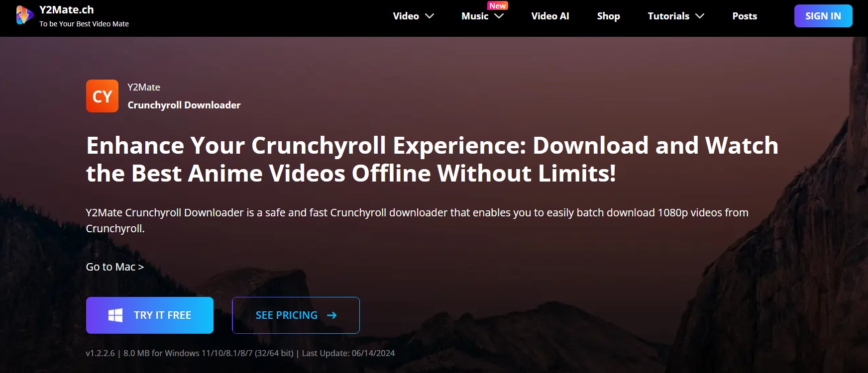Expand the Video menu chevron

pyautogui.click(x=430, y=16)
